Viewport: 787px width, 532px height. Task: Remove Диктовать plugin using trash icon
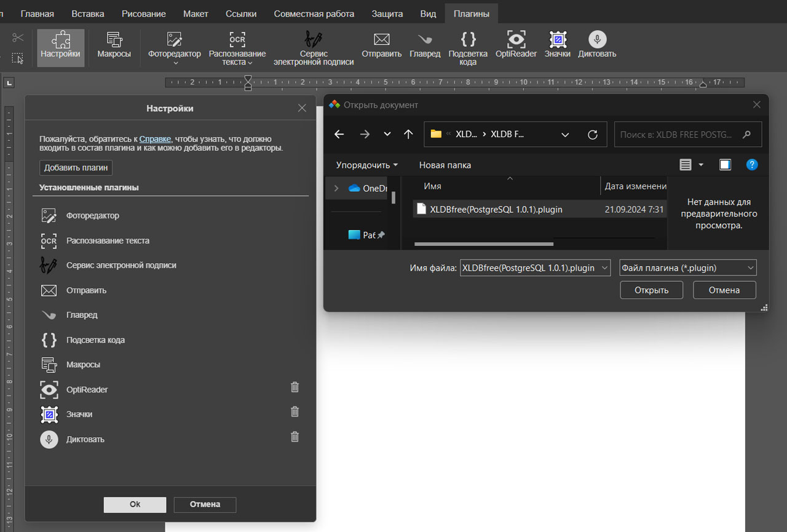coord(295,437)
